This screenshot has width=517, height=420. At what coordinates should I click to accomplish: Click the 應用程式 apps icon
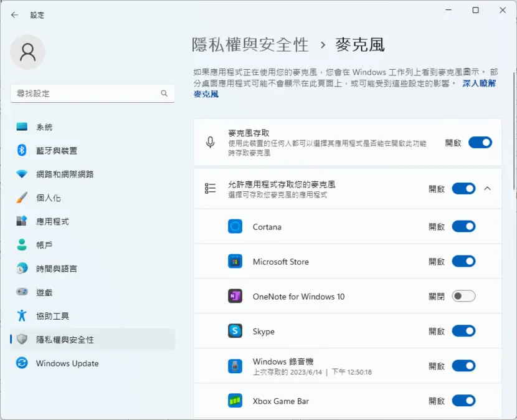tap(22, 221)
